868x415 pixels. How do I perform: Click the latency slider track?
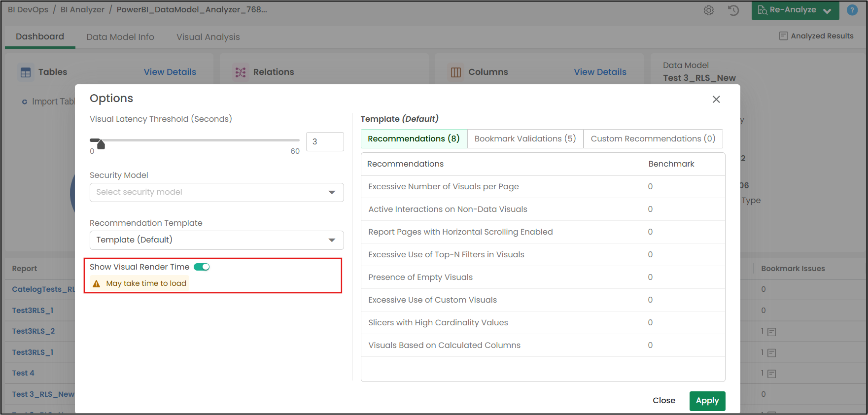click(195, 140)
